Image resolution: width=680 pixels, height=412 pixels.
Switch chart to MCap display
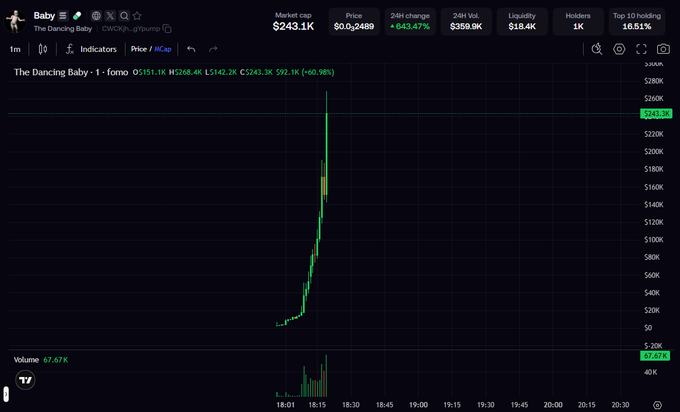click(x=163, y=49)
